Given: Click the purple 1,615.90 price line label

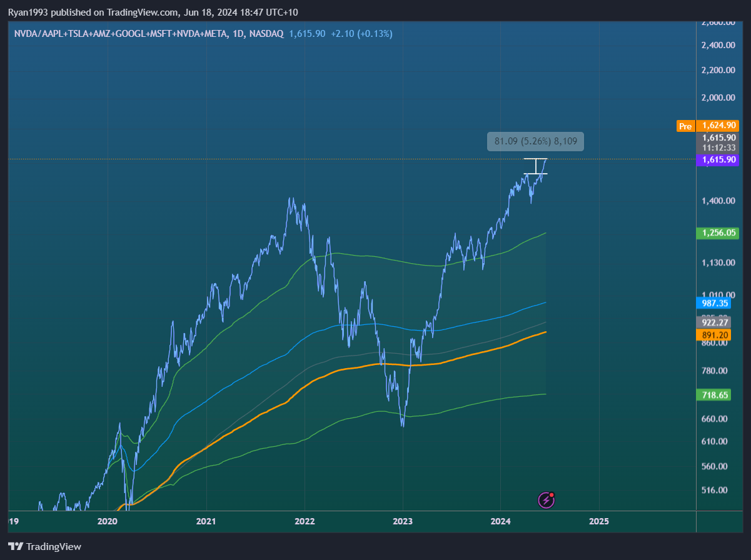Looking at the screenshot, I should (x=718, y=160).
